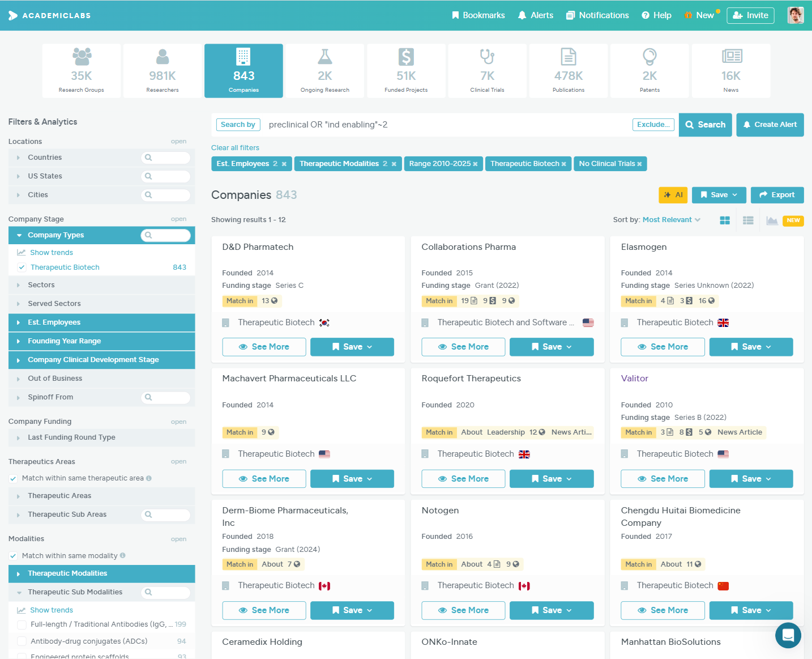Click the Search button
The width and height of the screenshot is (812, 659).
coord(706,125)
